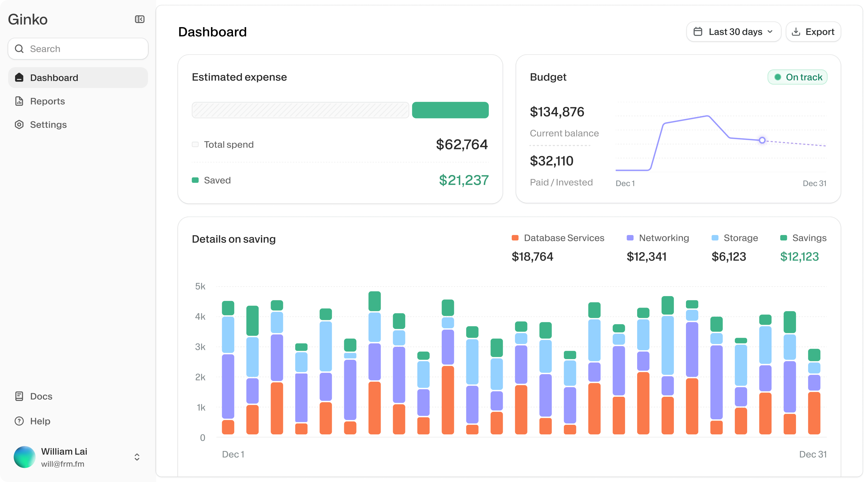Collapse the sidebar using the panel icon

140,19
